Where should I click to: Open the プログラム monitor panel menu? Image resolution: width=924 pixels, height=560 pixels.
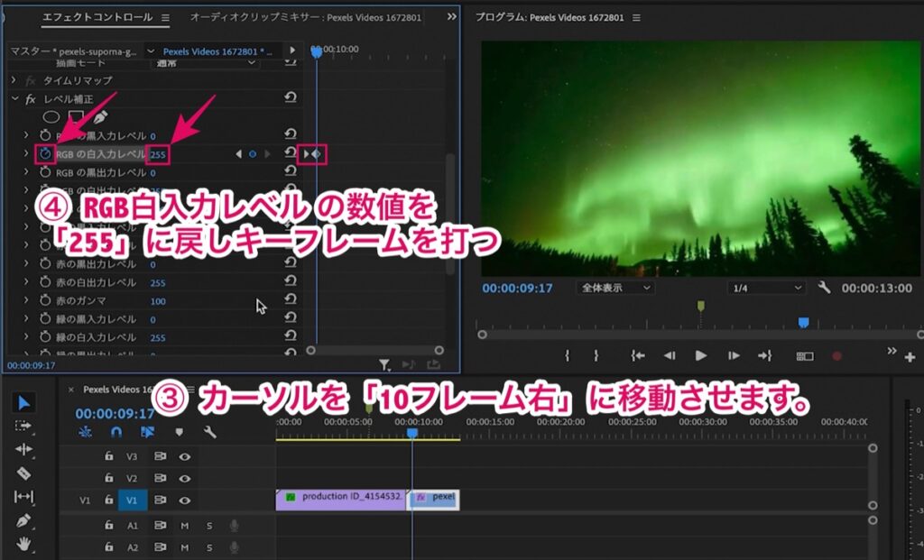[x=636, y=18]
